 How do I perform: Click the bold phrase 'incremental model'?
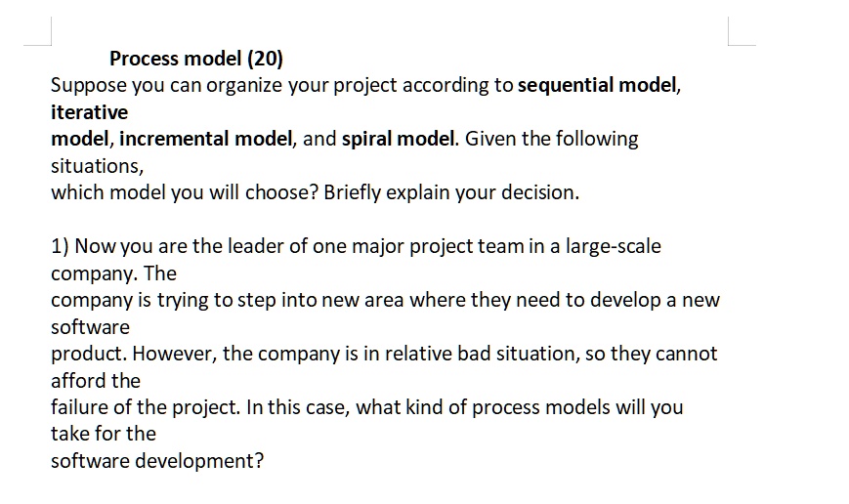pyautogui.click(x=206, y=139)
